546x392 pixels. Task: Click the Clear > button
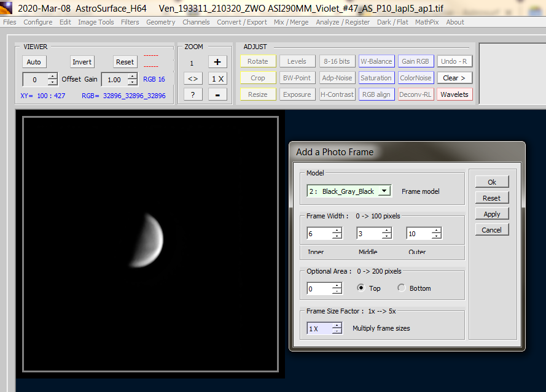click(x=454, y=78)
